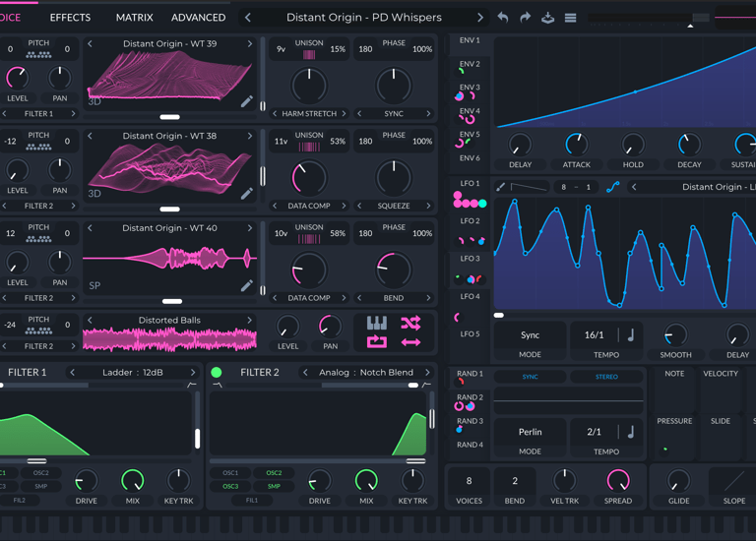This screenshot has height=541, width=756.
Task: Switch to the EFFECTS tab
Action: tap(70, 18)
